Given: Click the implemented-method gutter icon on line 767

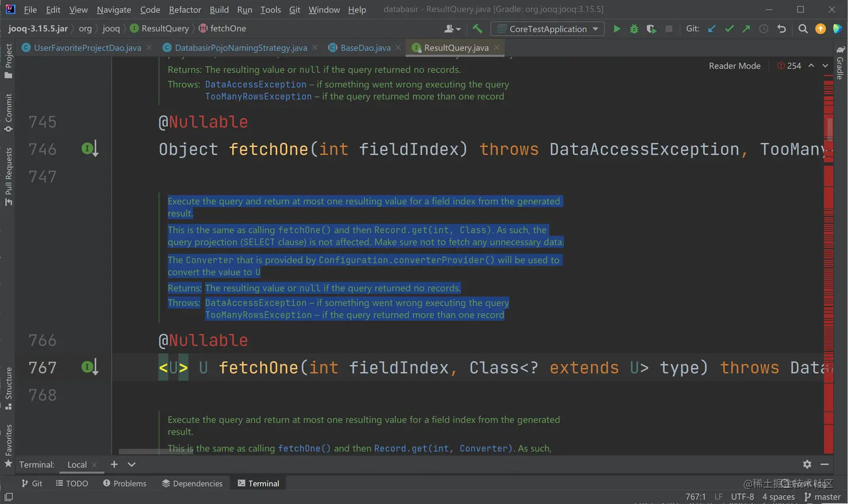Looking at the screenshot, I should coord(90,367).
